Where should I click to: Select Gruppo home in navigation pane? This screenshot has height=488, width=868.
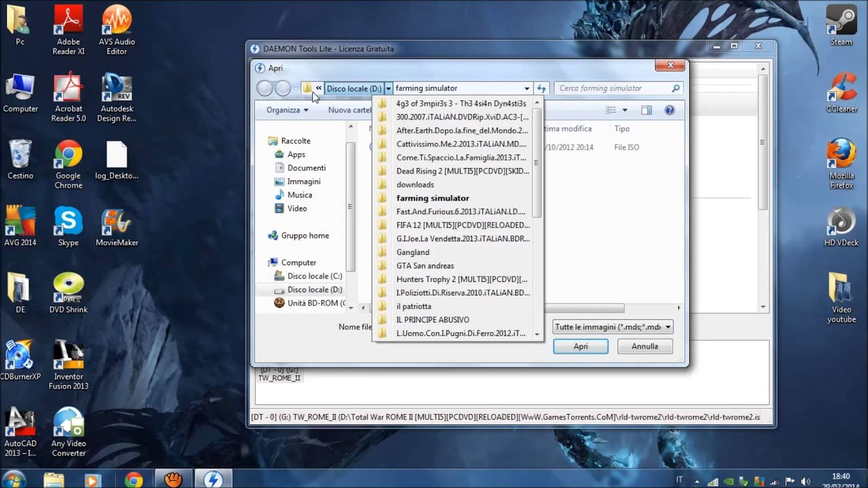tap(305, 236)
